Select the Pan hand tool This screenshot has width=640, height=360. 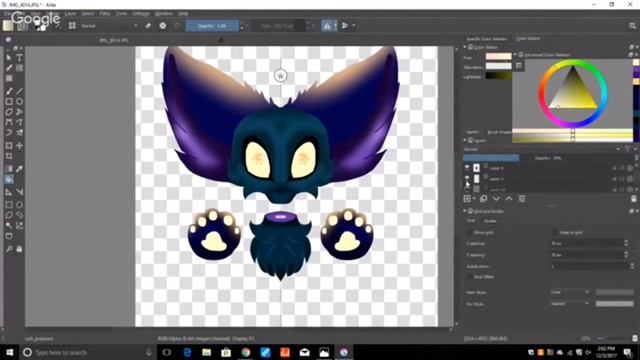(19, 249)
